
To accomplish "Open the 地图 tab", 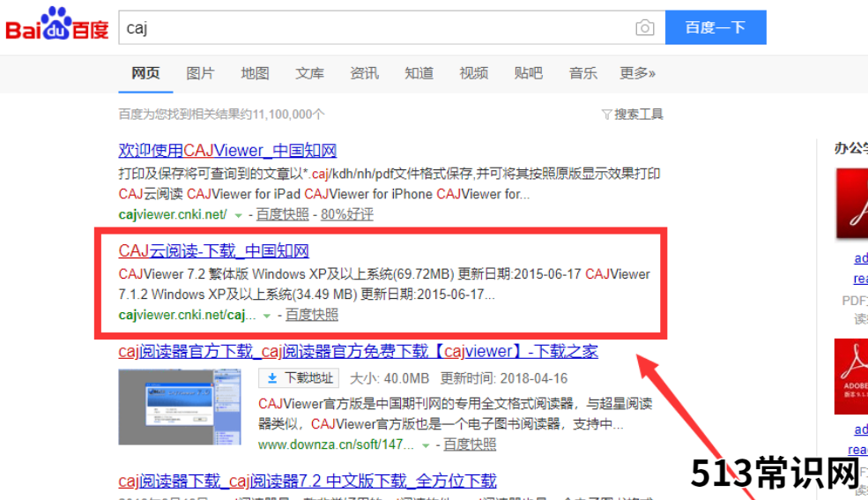I will (x=255, y=73).
